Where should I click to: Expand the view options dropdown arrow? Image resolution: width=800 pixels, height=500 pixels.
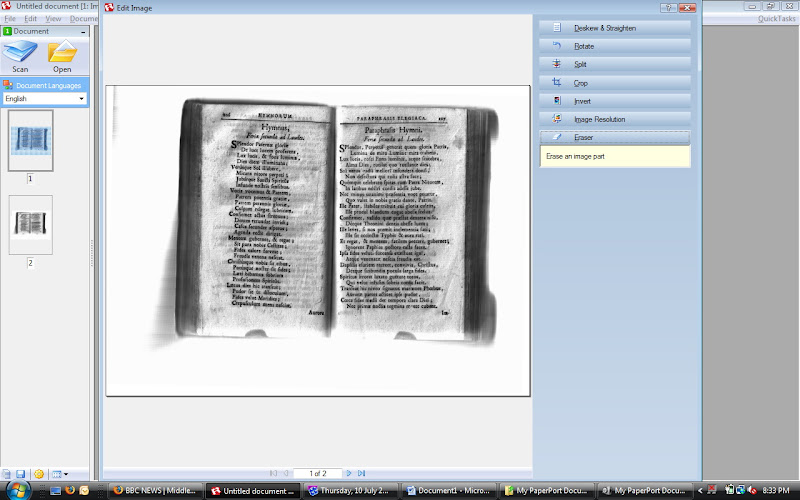pos(66,473)
